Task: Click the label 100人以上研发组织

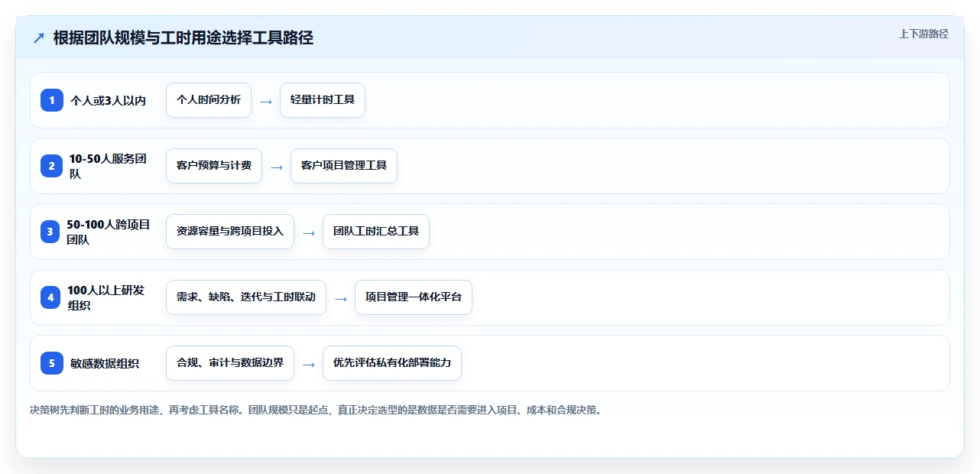Action: 105,297
